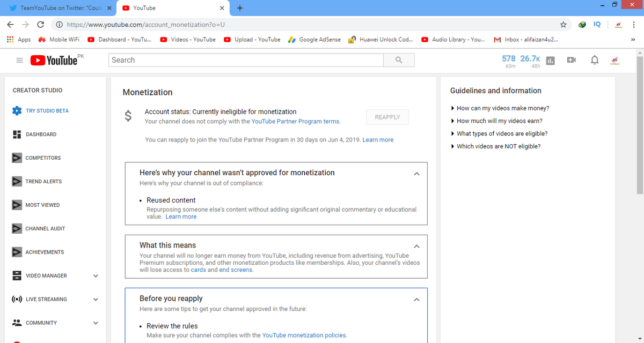
Task: Open the account avatar menu
Action: click(x=614, y=60)
